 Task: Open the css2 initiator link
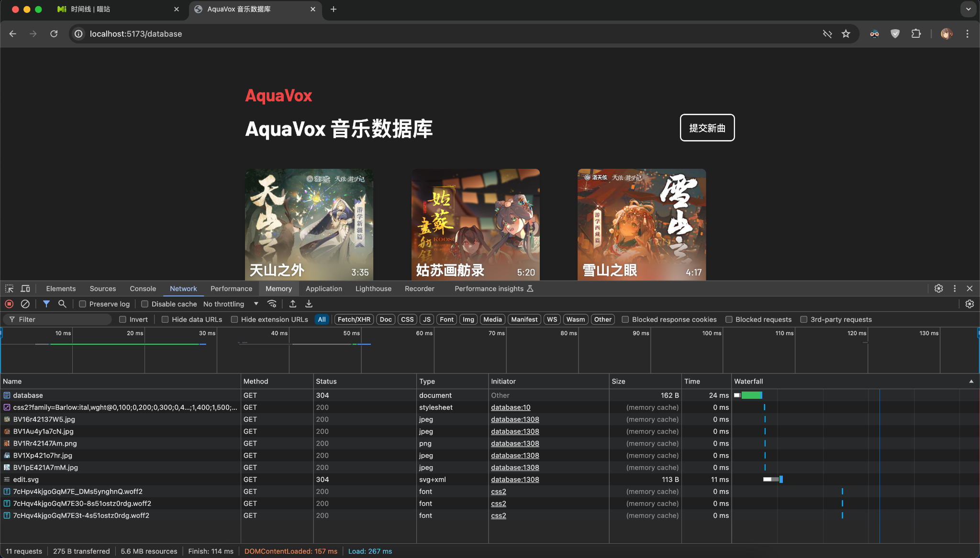[x=499, y=491]
